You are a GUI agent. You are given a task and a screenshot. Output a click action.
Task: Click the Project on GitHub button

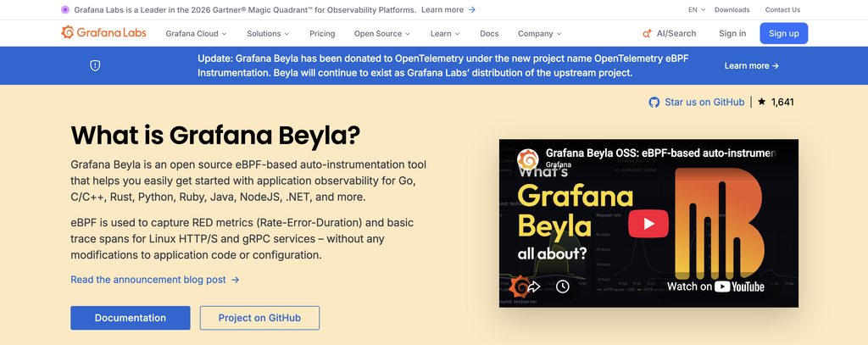click(x=259, y=318)
